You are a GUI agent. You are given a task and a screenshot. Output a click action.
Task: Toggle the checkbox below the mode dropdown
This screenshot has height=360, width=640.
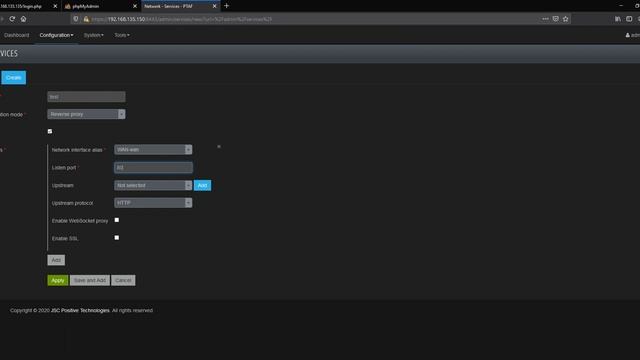pos(50,131)
